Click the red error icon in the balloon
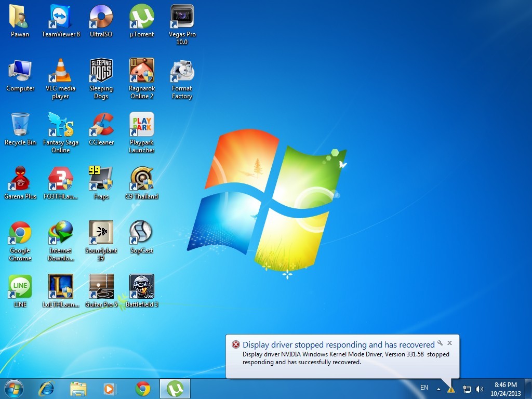Screen dimensions: 532x399 tap(236, 345)
